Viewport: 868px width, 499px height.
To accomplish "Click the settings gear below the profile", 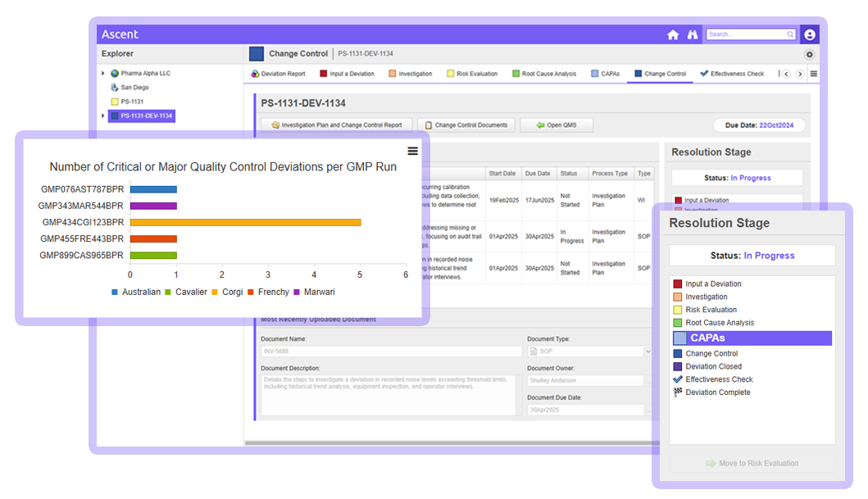I will 809,54.
